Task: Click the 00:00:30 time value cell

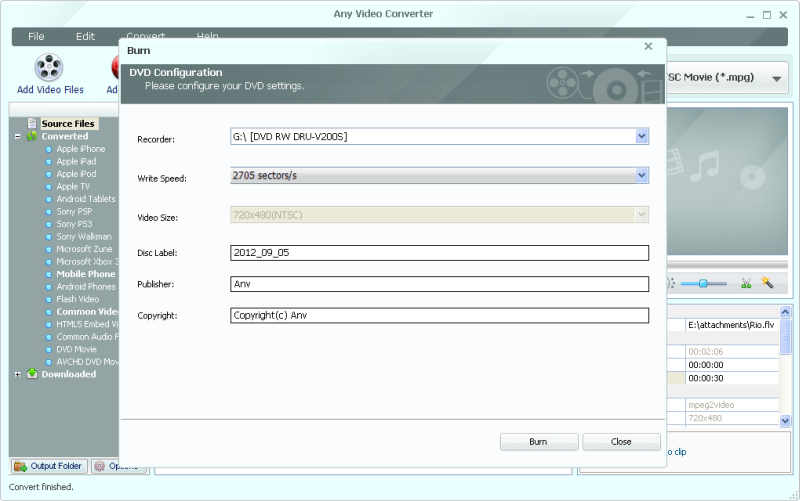Action: pos(732,378)
